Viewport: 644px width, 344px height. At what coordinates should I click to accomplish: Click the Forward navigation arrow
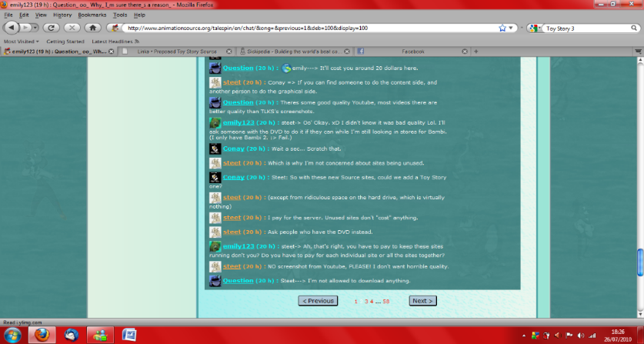tap(25, 28)
